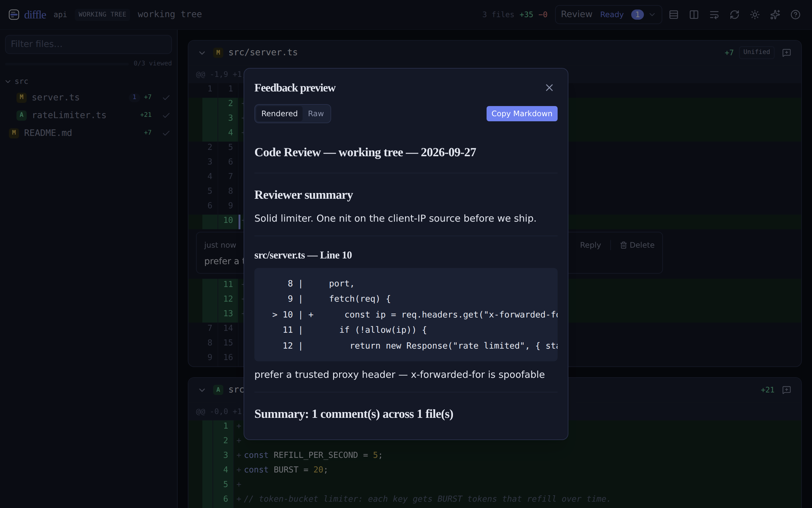Viewport: 812px width, 508px height.
Task: Click the refresh diff icon
Action: (735, 15)
